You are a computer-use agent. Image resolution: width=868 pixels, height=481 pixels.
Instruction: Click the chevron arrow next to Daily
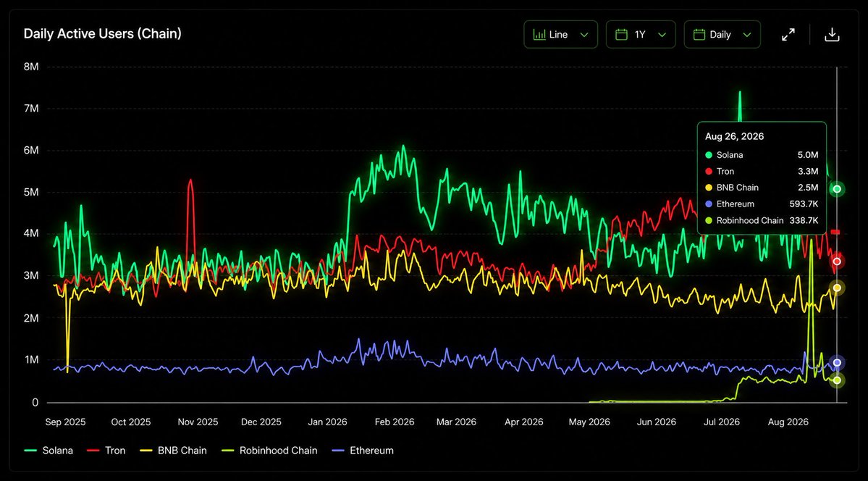(747, 35)
